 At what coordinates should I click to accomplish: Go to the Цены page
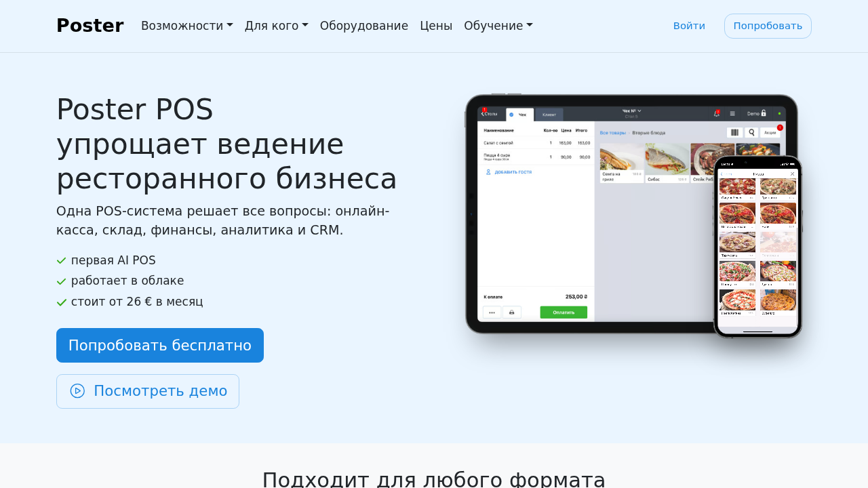436,26
